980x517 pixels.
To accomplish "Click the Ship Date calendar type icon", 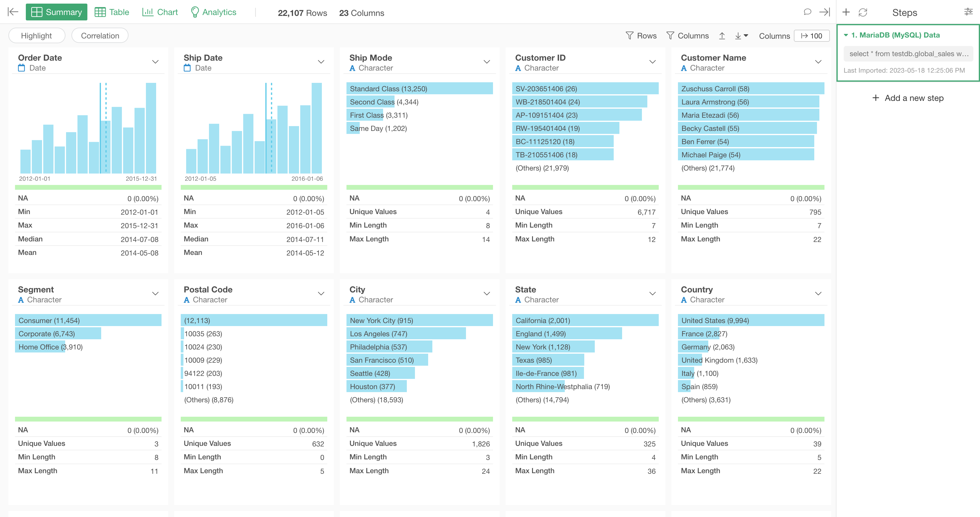I will pyautogui.click(x=187, y=68).
